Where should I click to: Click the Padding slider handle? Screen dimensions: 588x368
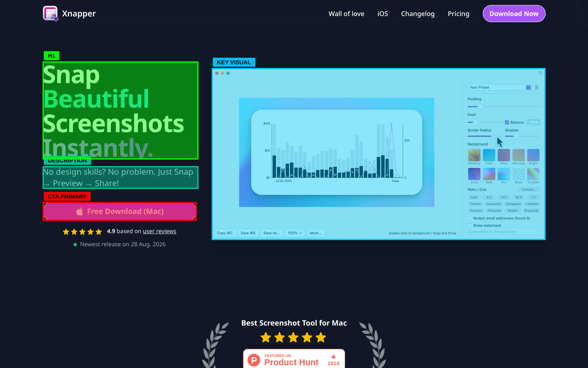tap(480, 107)
